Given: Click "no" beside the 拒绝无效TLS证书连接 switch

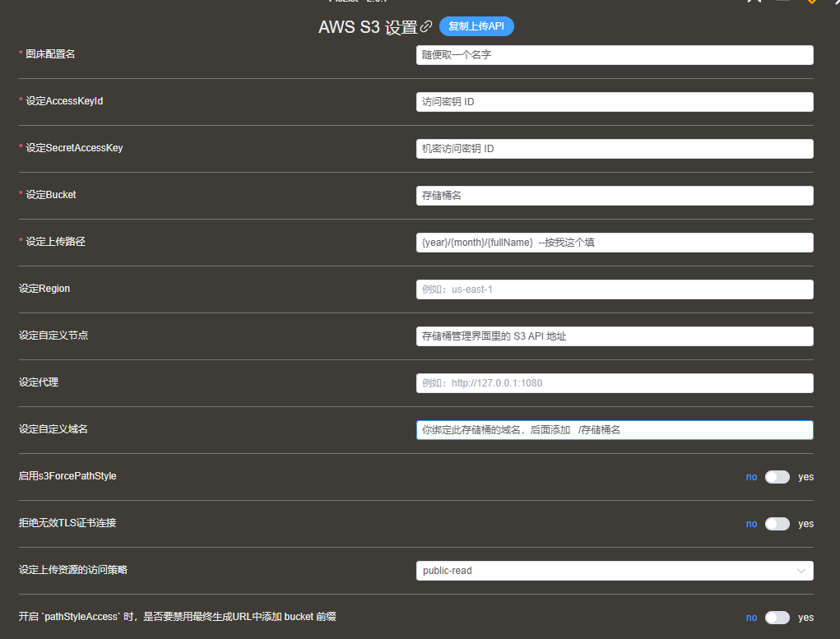Looking at the screenshot, I should coord(752,524).
